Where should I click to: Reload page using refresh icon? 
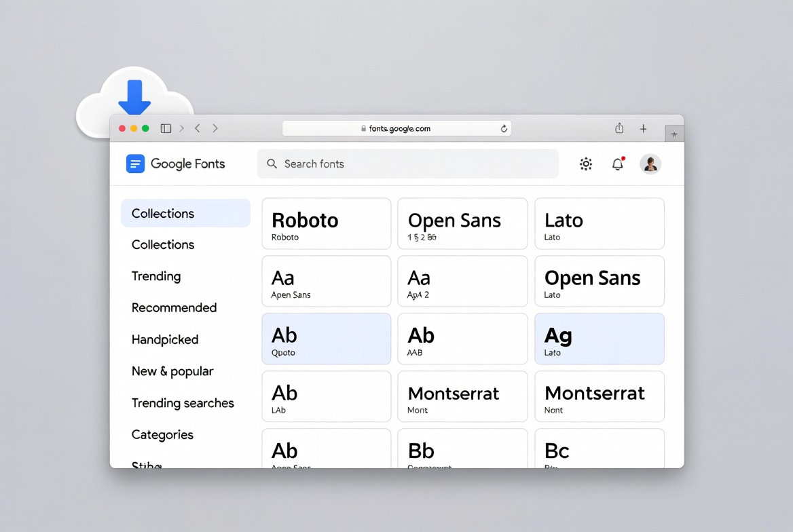point(504,128)
